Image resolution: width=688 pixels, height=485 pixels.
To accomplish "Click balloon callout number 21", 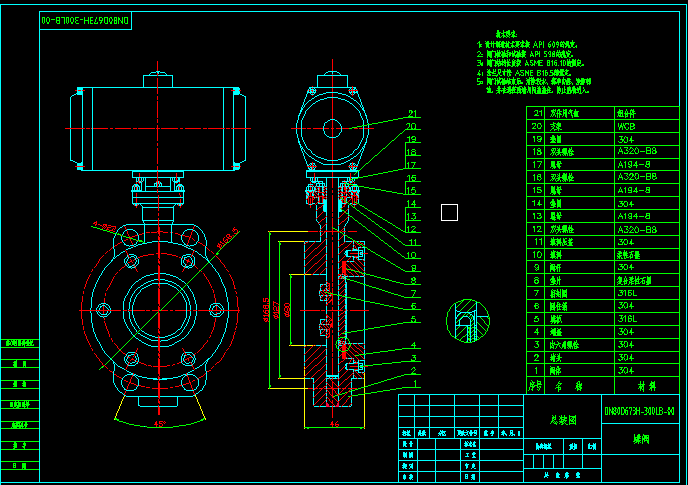I will click(412, 114).
